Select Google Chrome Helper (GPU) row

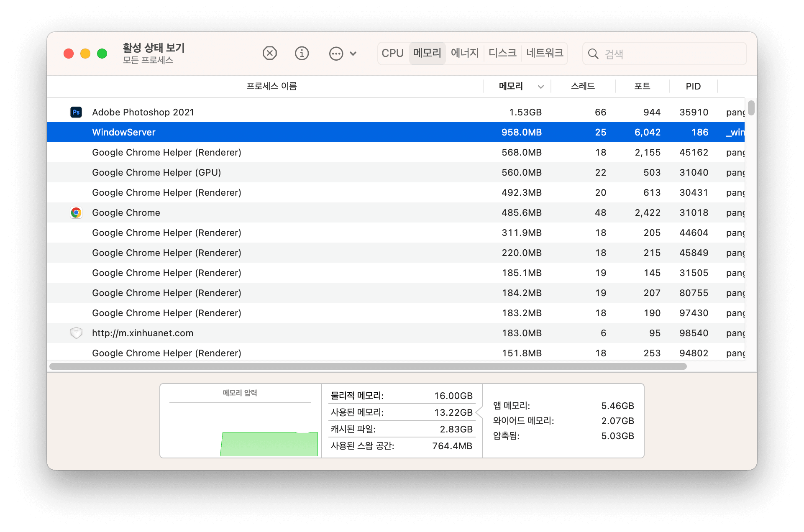pos(396,172)
